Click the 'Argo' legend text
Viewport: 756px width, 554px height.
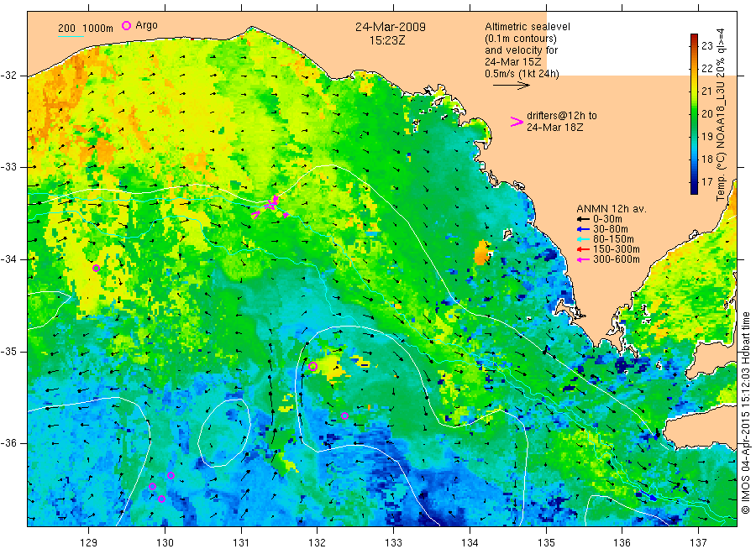coord(146,25)
